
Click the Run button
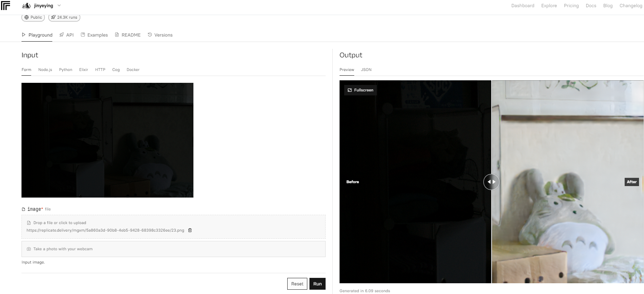tap(317, 284)
